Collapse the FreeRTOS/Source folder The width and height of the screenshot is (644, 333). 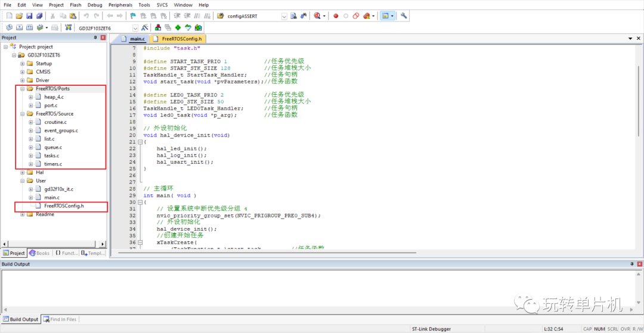tap(22, 114)
